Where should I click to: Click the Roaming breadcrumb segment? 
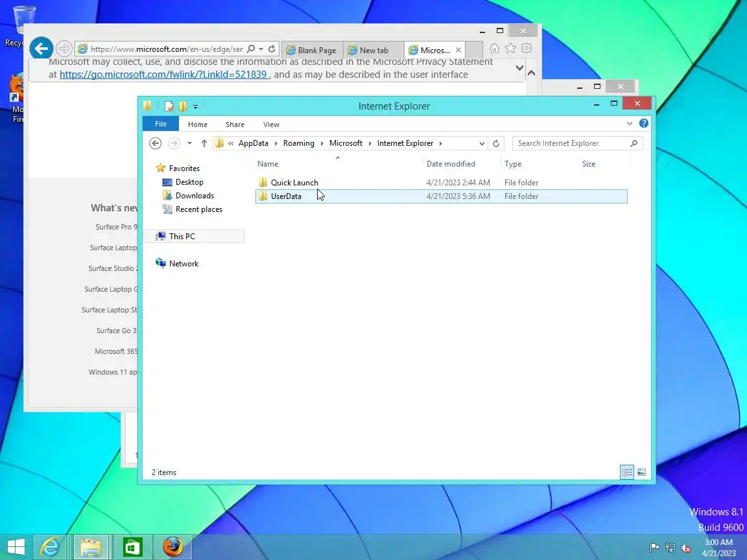tap(299, 143)
